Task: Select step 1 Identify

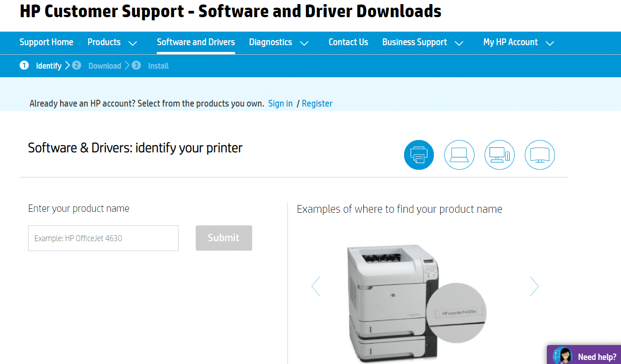Action: click(41, 65)
